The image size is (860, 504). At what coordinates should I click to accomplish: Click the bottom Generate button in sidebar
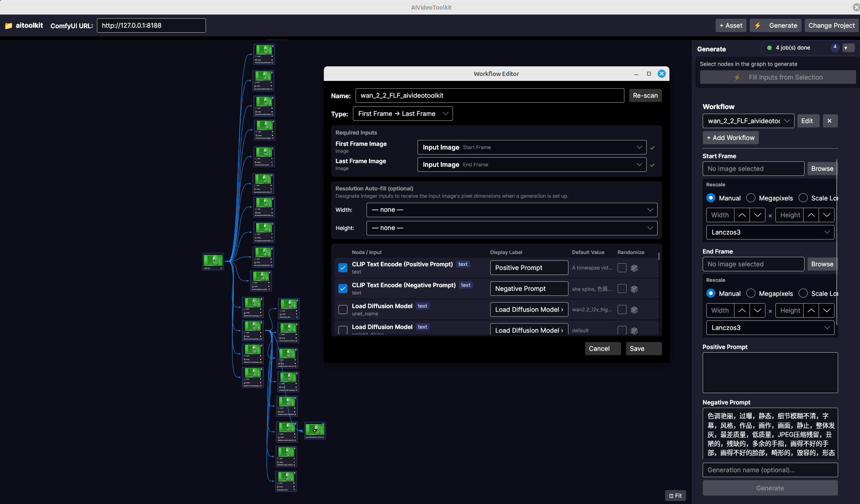[x=770, y=488]
